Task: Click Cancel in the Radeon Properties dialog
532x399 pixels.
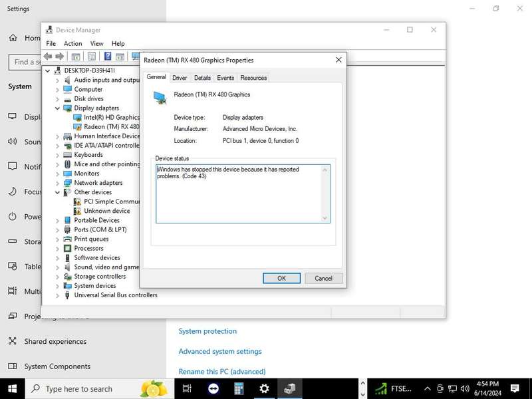Action: click(x=323, y=278)
